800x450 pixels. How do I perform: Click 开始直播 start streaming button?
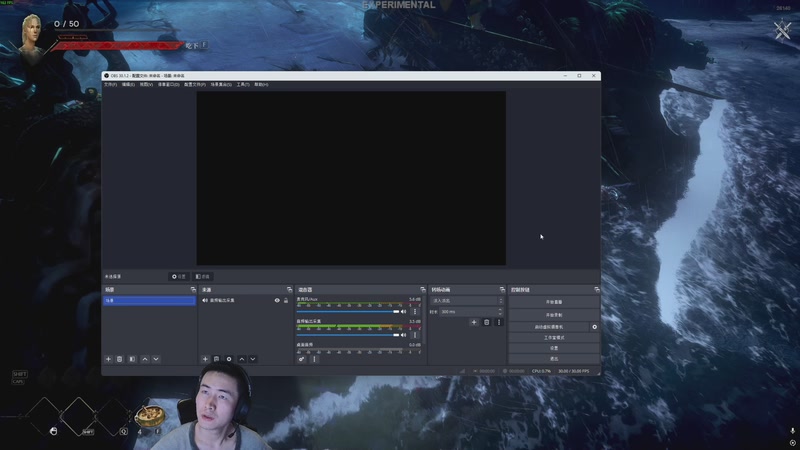point(554,302)
